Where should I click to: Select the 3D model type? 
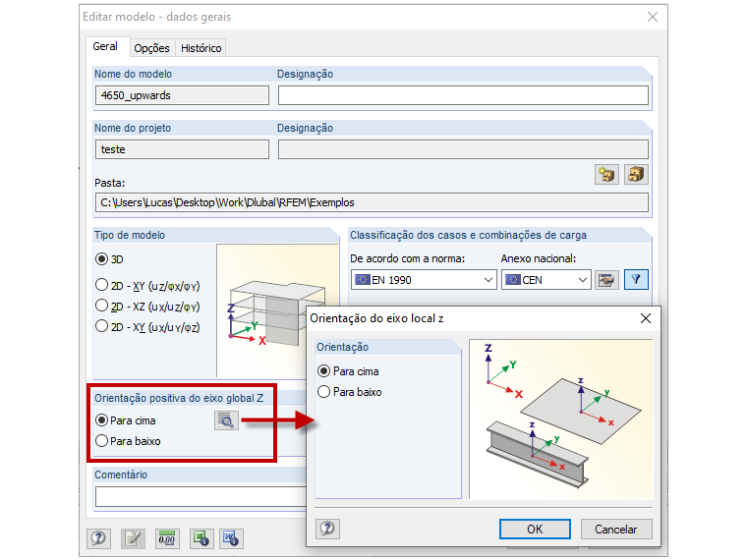click(109, 259)
